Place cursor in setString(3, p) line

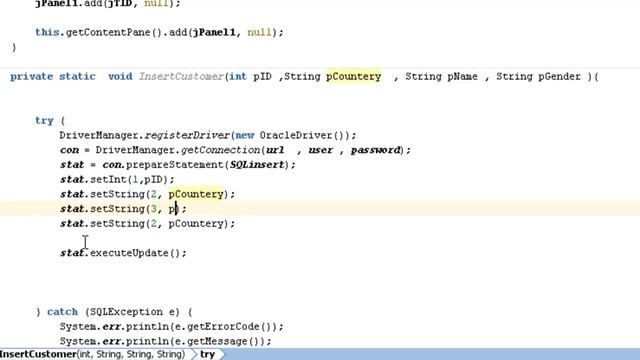pyautogui.click(x=123, y=209)
